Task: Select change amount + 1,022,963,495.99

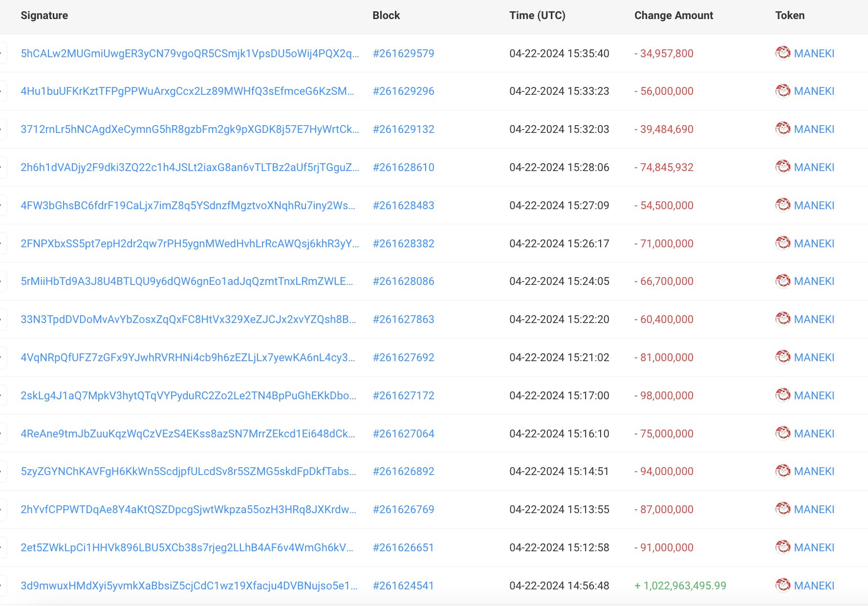Action: (680, 585)
